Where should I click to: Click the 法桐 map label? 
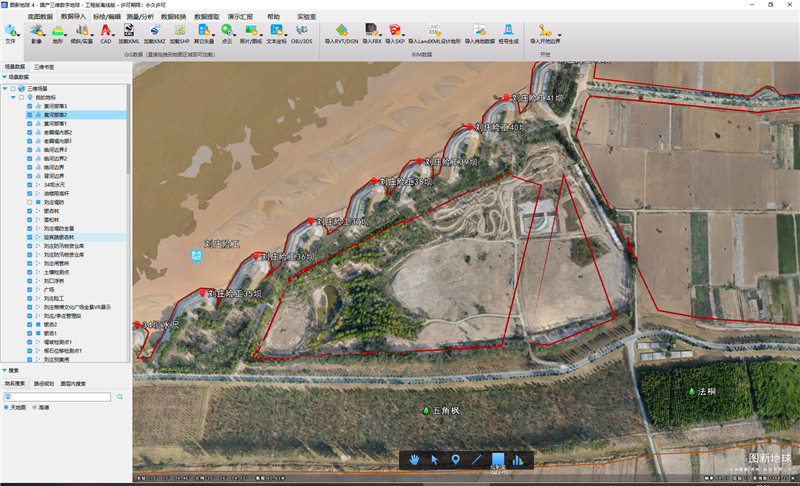click(x=707, y=392)
